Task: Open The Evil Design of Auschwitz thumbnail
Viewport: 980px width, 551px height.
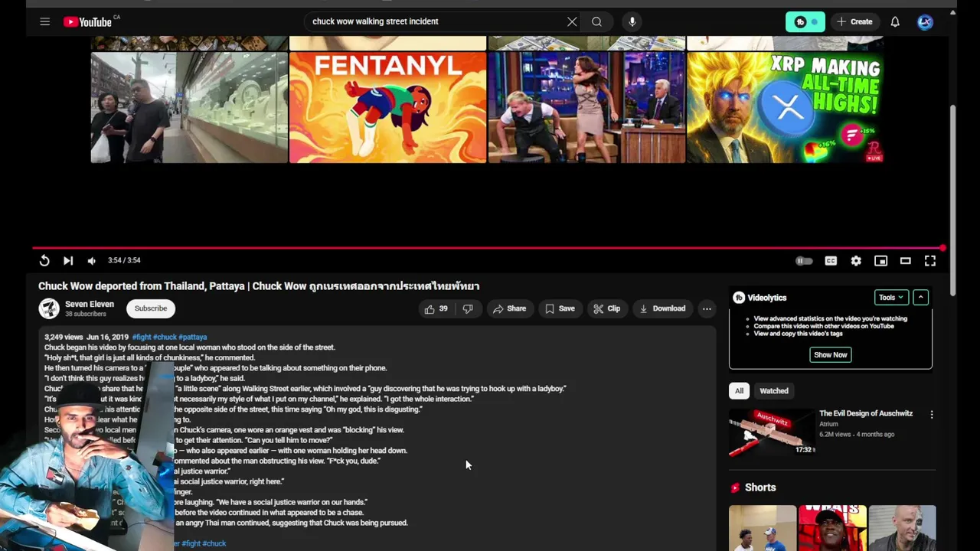Action: tap(771, 432)
